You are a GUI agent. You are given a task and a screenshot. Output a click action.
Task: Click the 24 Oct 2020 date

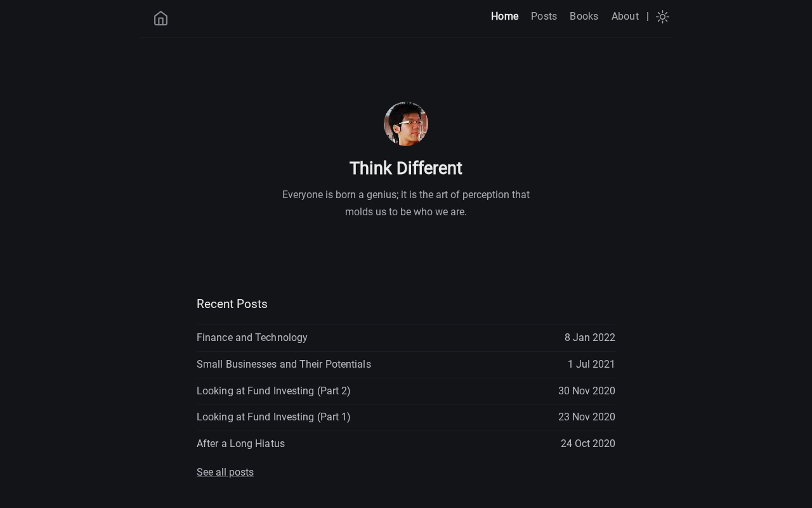point(587,444)
